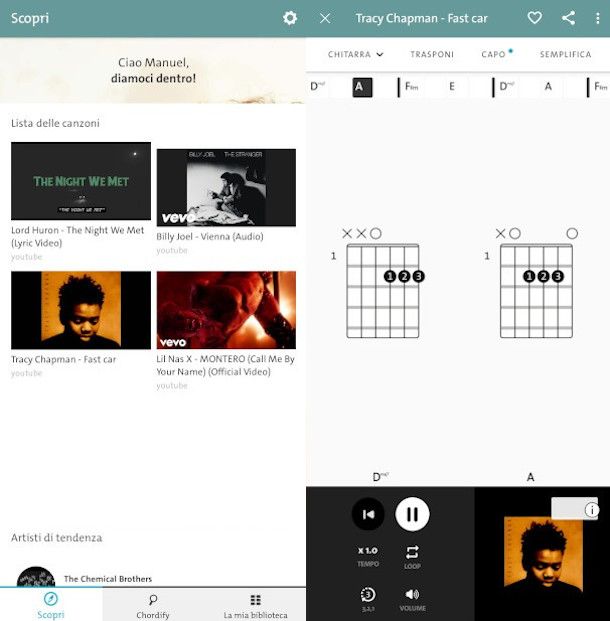Switch to La mia biblioteca tab
This screenshot has width=610, height=621.
pyautogui.click(x=255, y=605)
